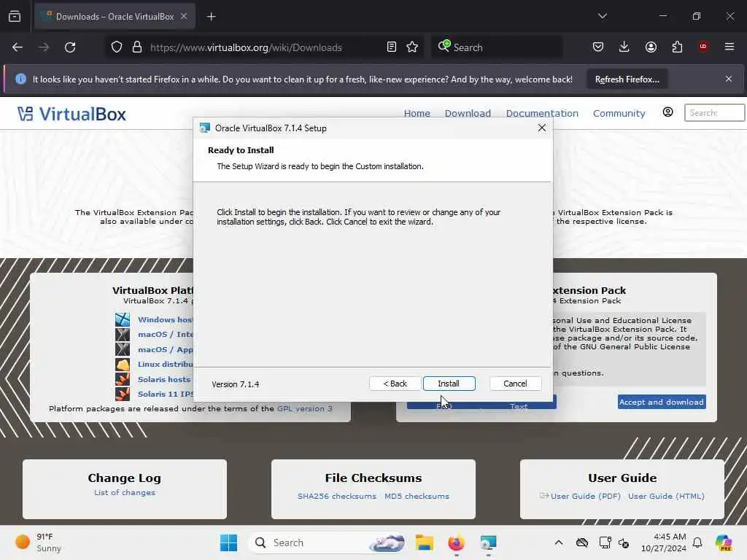Go back with the < Back button
The image size is (747, 560).
point(395,384)
